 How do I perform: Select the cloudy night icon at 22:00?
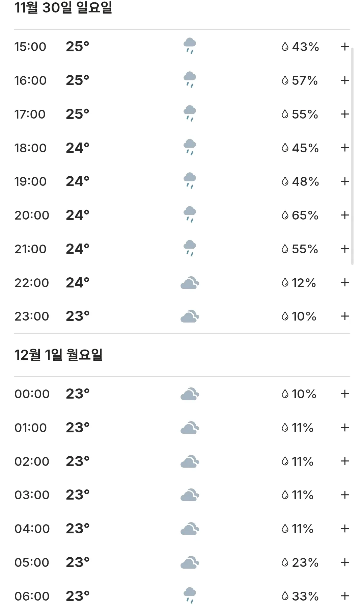click(x=190, y=283)
